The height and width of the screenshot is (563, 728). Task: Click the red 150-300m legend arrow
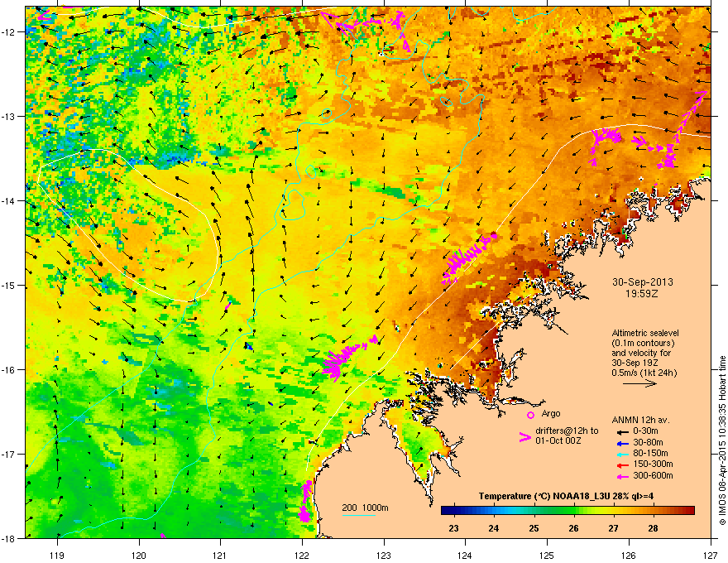pyautogui.click(x=621, y=464)
